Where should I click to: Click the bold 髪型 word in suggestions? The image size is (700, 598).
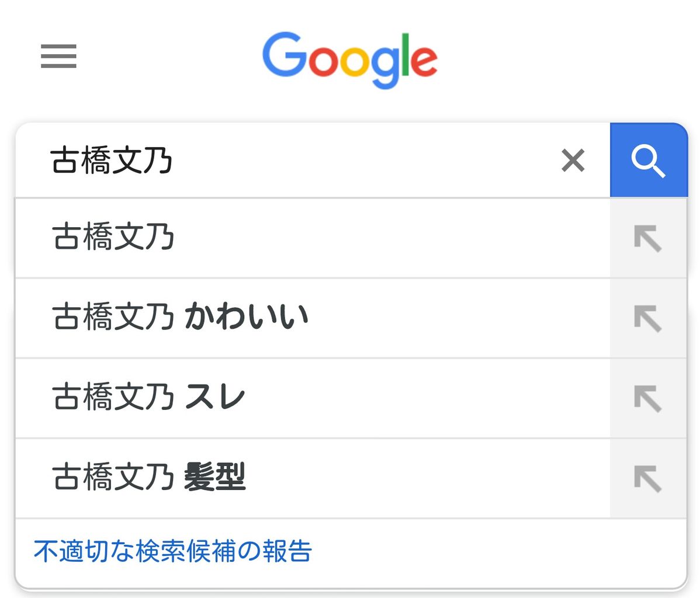pos(215,477)
